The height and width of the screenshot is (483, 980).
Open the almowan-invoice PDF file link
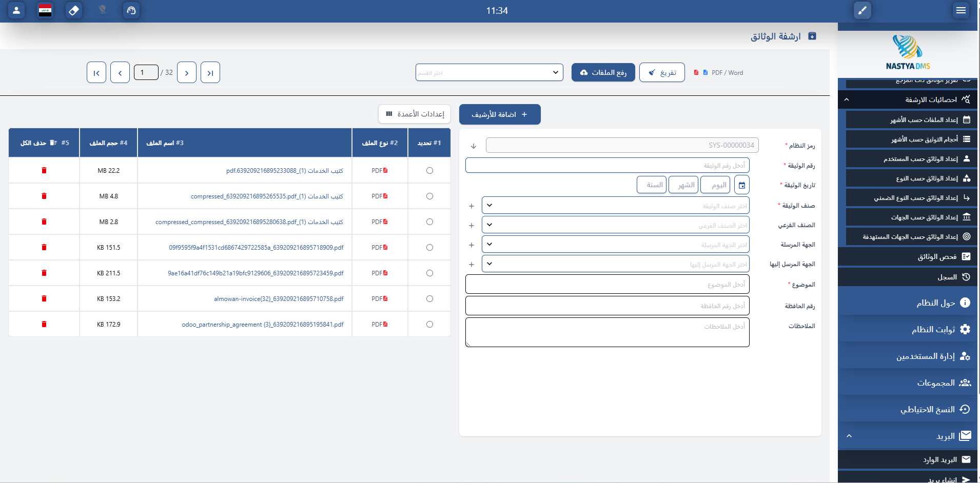[279, 299]
